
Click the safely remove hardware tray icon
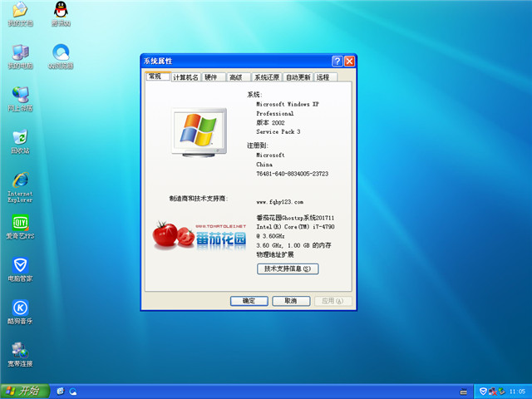[x=502, y=392]
